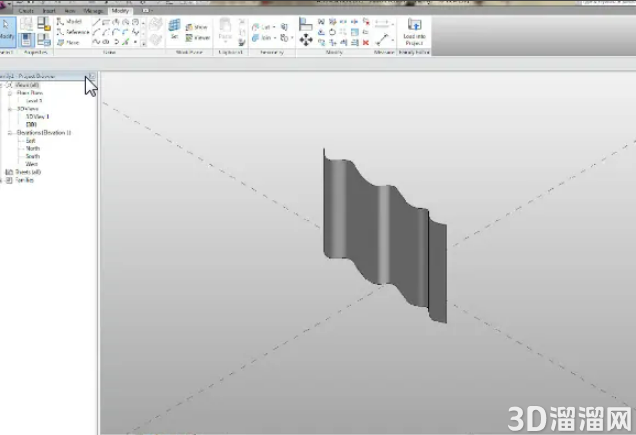Screen dimensions: 636x435
Task: Collapse the Floor Plans node
Action: (x=10, y=93)
